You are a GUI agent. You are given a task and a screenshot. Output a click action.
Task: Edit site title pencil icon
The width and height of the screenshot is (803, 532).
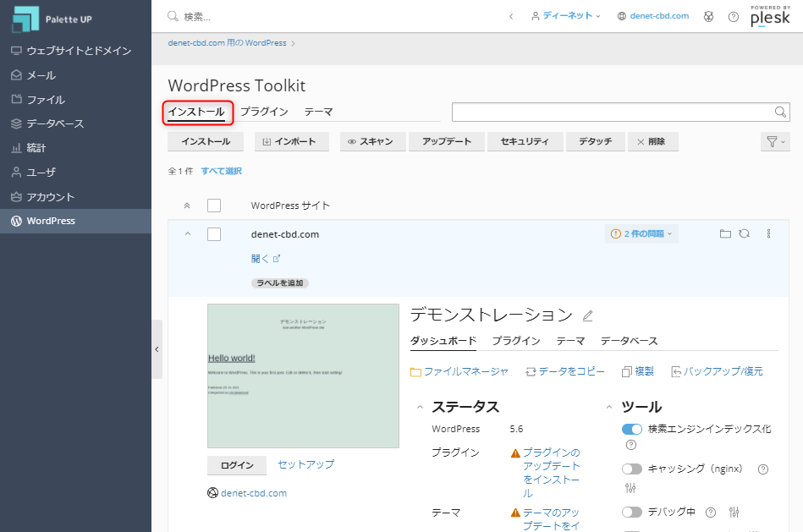[x=587, y=316]
